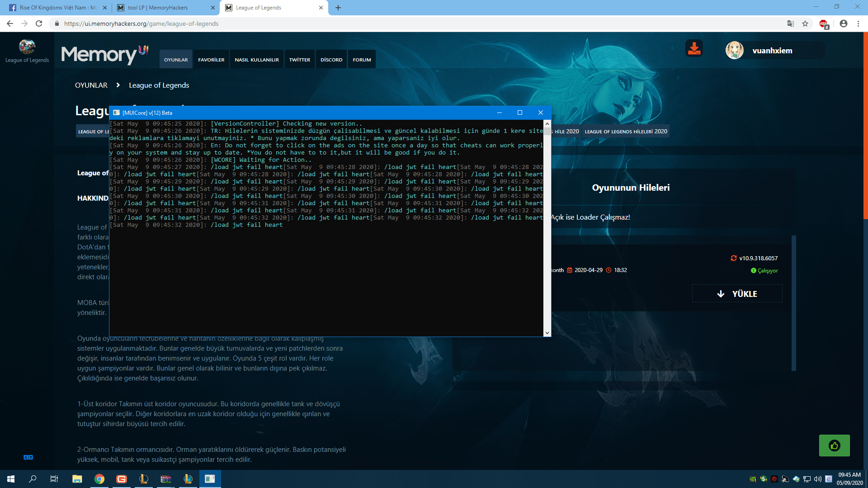Switch to Google Chrome on the taskbar
The height and width of the screenshot is (488, 868).
(x=99, y=479)
